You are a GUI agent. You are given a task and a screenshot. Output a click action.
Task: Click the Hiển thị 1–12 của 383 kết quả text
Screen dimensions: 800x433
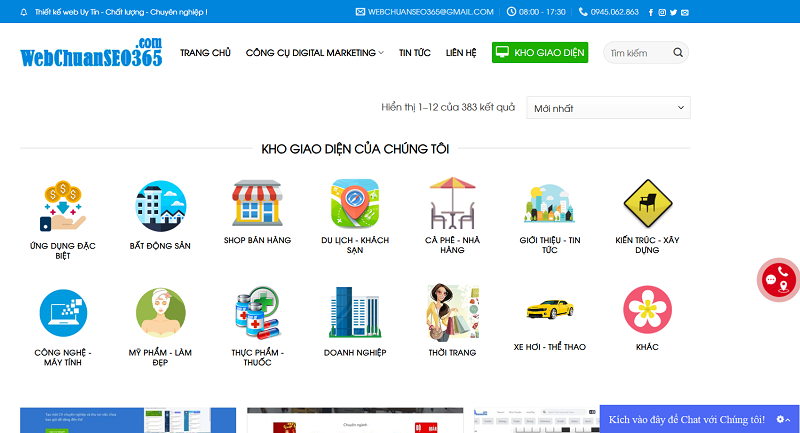point(448,107)
